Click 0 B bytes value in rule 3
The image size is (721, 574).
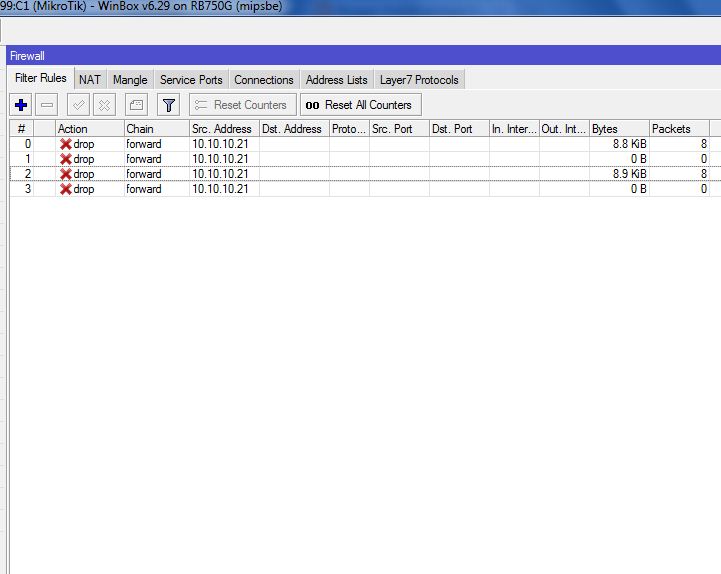pos(639,189)
